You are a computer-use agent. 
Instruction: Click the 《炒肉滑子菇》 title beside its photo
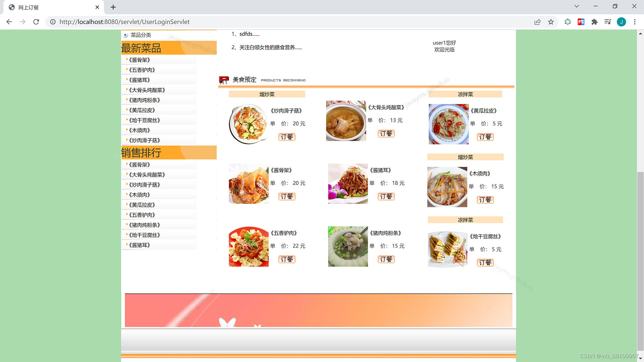click(286, 111)
